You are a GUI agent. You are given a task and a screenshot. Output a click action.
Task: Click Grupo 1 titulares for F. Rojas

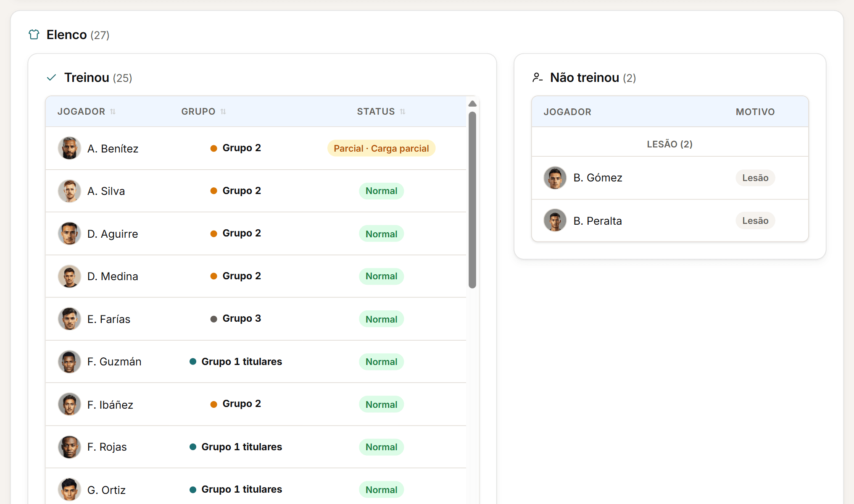click(x=242, y=447)
